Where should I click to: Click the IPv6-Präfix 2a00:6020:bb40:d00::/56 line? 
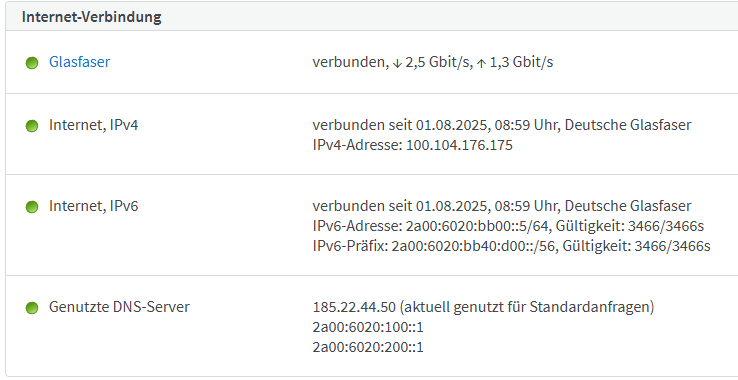tap(511, 246)
